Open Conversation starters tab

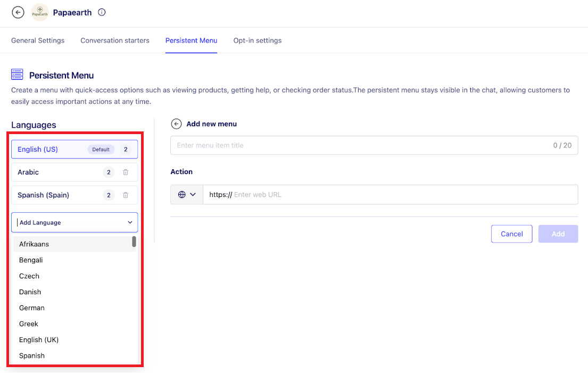(115, 40)
